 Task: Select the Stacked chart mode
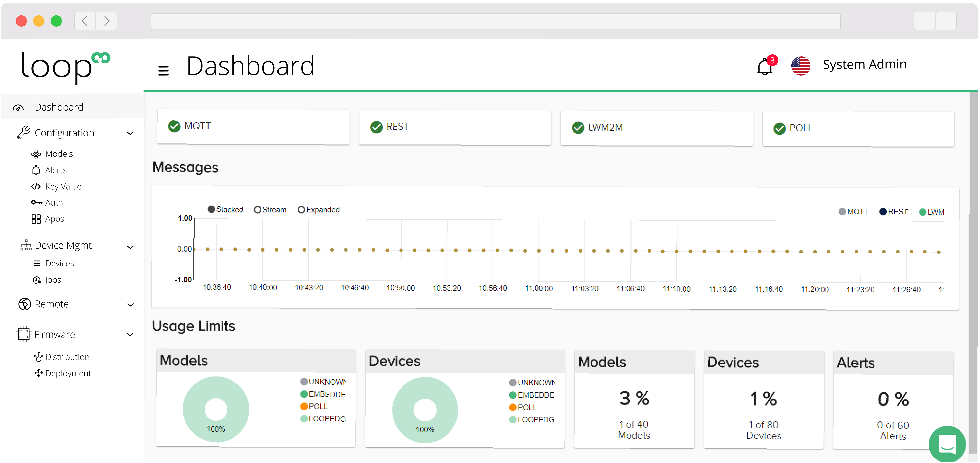(225, 209)
